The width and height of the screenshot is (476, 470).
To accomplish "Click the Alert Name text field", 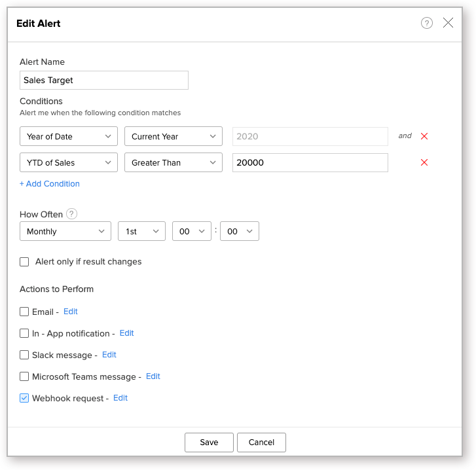I will 104,81.
